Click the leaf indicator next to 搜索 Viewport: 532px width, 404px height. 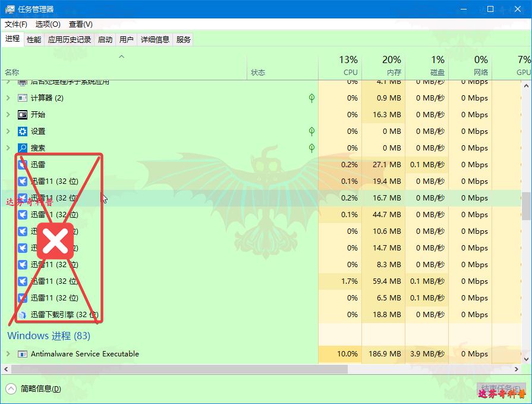[x=311, y=148]
